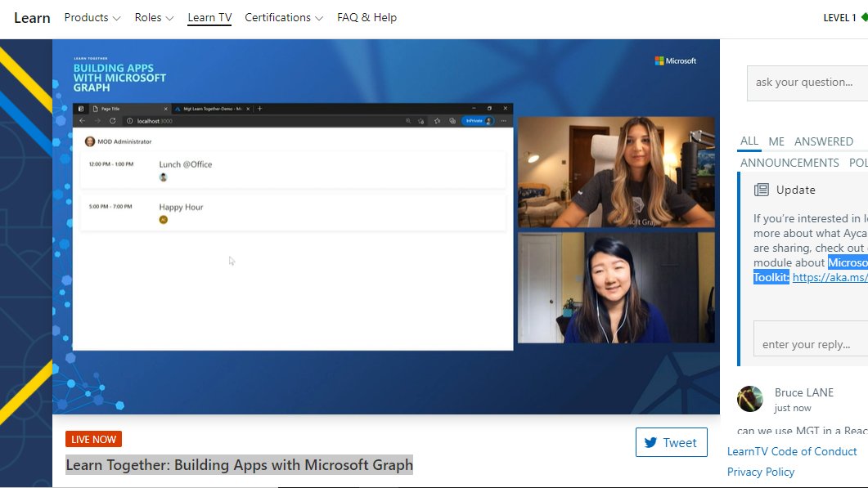Click the browser more options ellipsis in video
Screen dimensions: 868x488
[x=504, y=121]
